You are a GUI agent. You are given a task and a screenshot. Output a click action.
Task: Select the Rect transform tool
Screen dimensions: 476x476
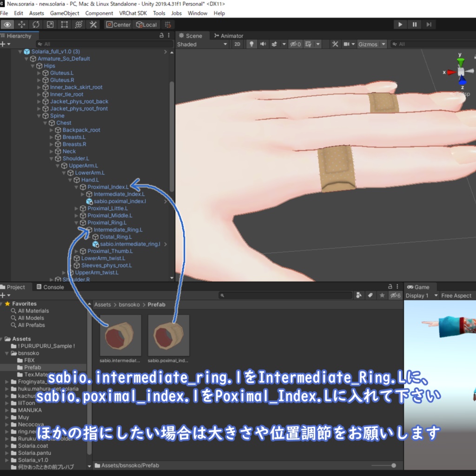tap(64, 24)
